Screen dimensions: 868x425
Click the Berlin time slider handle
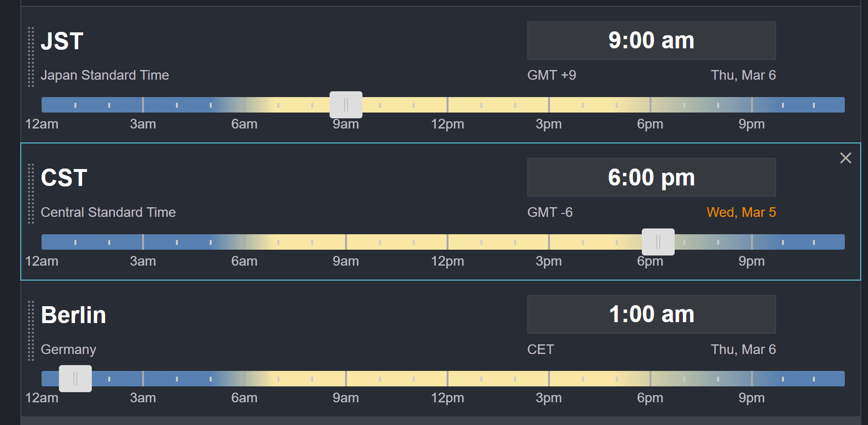coord(75,379)
